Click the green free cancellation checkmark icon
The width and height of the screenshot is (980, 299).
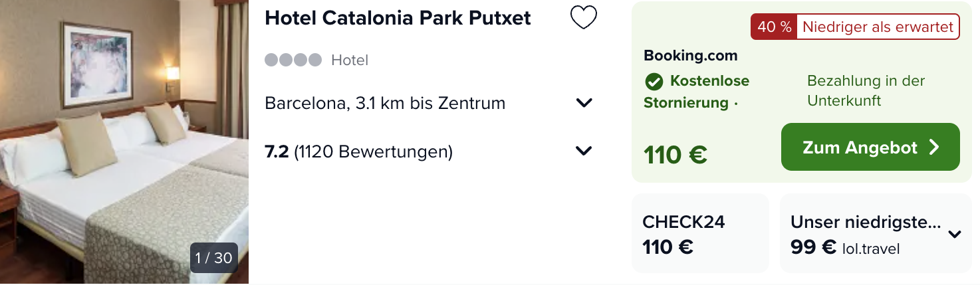click(654, 82)
